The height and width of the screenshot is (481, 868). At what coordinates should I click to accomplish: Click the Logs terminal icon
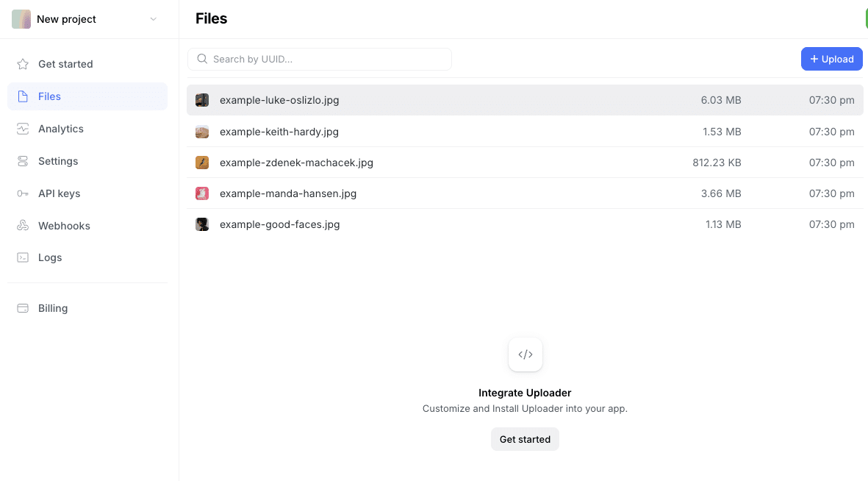23,257
